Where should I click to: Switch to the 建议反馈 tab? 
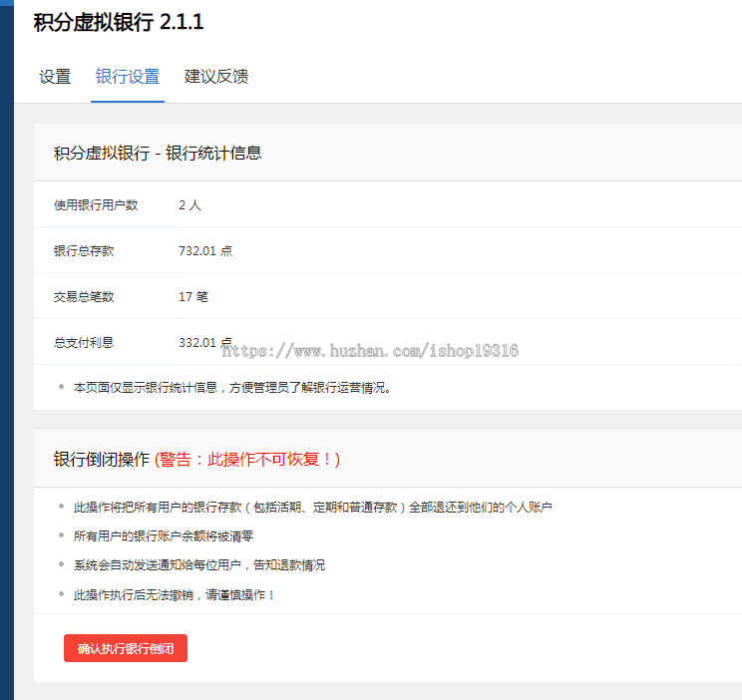(216, 77)
